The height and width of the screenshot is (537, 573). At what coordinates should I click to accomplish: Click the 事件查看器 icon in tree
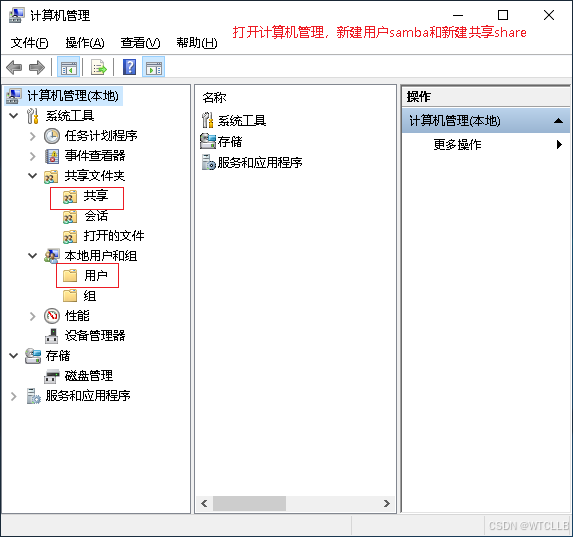pyautogui.click(x=52, y=156)
